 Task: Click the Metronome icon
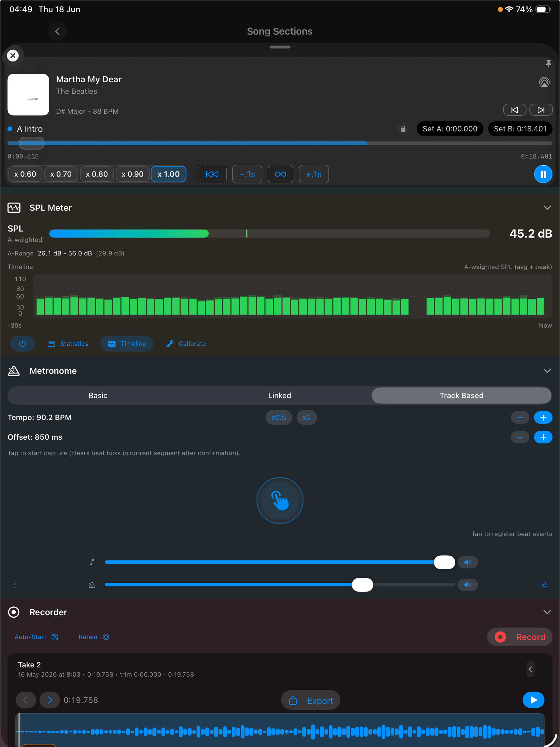coord(14,371)
